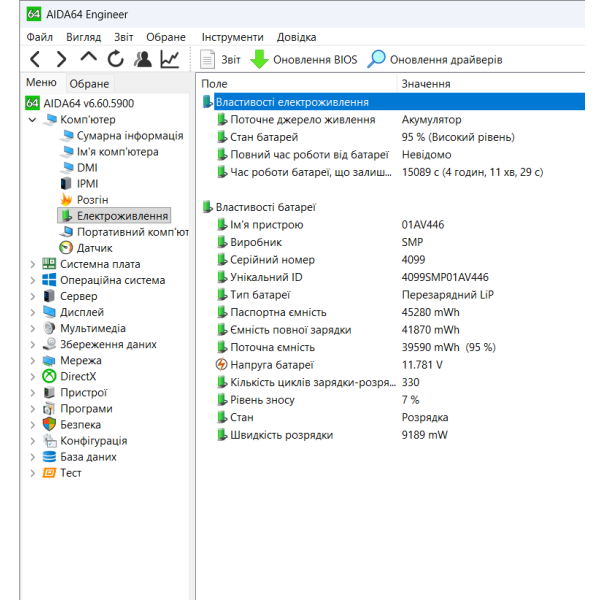Click the Мережа network icon
Screen dimensions: 600x600
tap(49, 360)
